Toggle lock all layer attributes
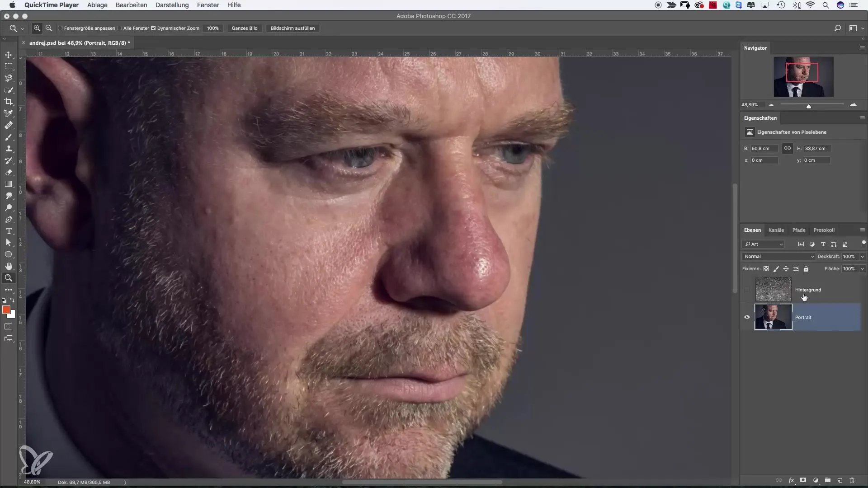Viewport: 868px width, 488px height. tap(806, 269)
